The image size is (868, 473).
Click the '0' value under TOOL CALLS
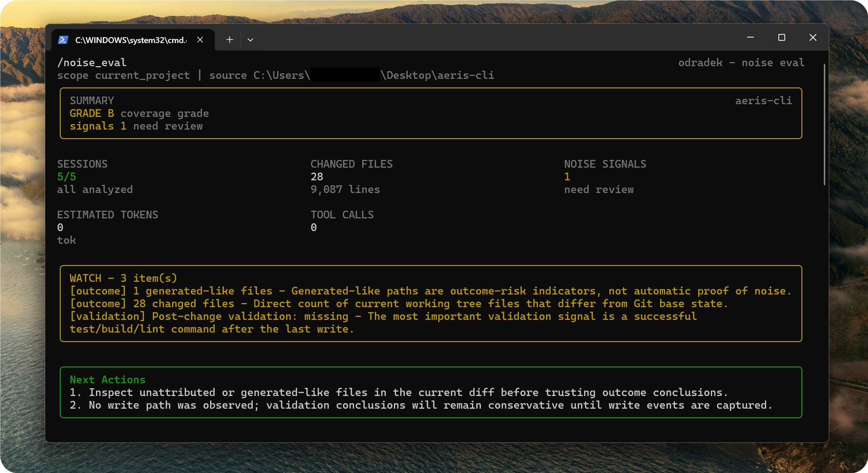pyautogui.click(x=314, y=227)
